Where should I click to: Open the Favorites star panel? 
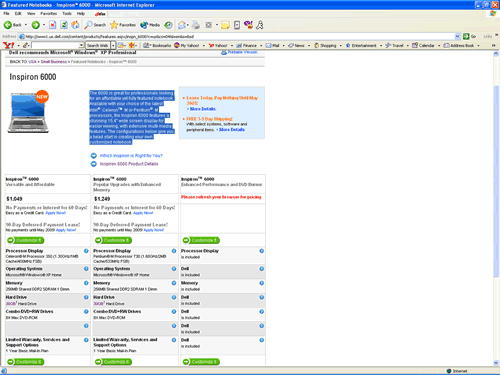pyautogui.click(x=123, y=25)
